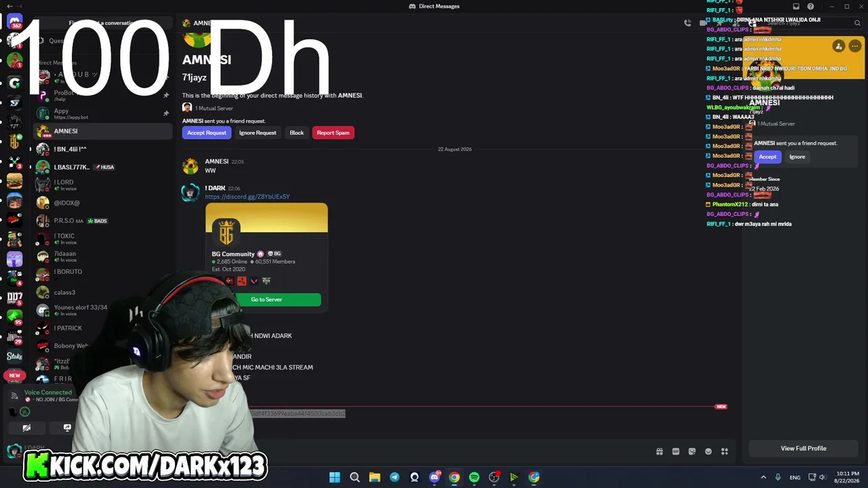Open OBS Studio from taskbar

click(494, 477)
